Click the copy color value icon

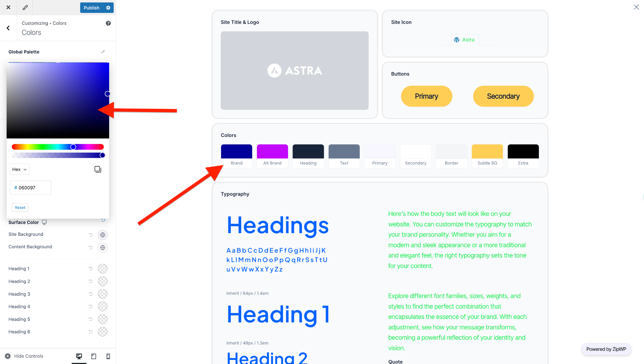98,169
